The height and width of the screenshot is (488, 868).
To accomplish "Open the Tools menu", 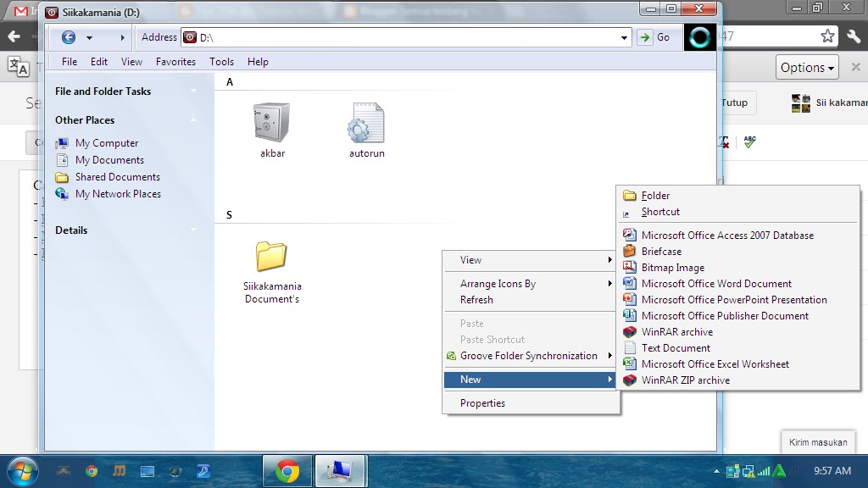I will point(221,61).
